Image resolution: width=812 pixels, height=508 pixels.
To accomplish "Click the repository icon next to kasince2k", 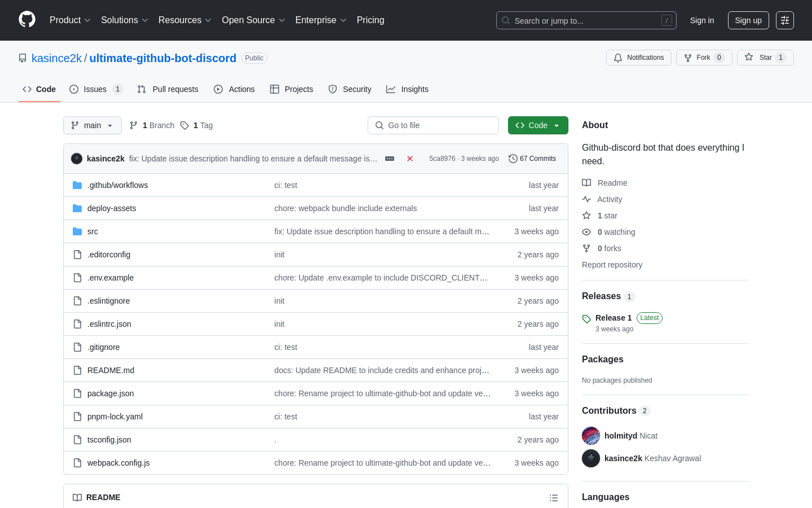I will click(23, 58).
